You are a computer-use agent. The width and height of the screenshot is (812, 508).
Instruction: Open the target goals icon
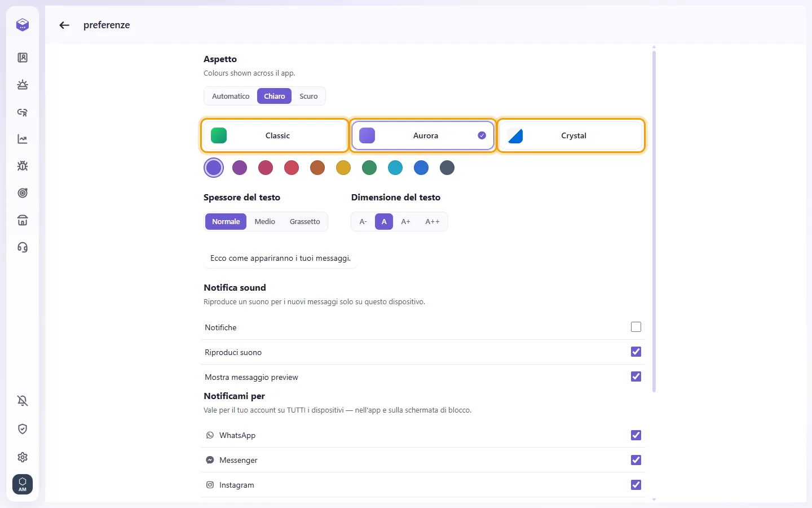click(x=23, y=193)
